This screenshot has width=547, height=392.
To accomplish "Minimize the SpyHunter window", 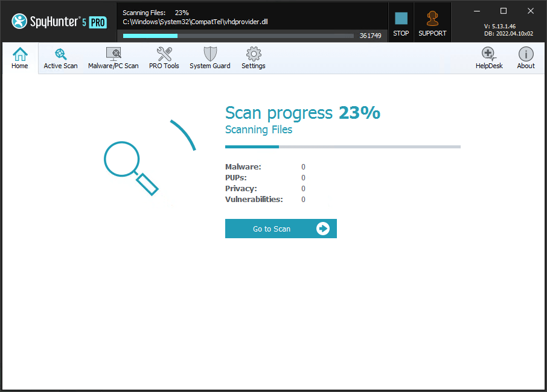I will 477,11.
